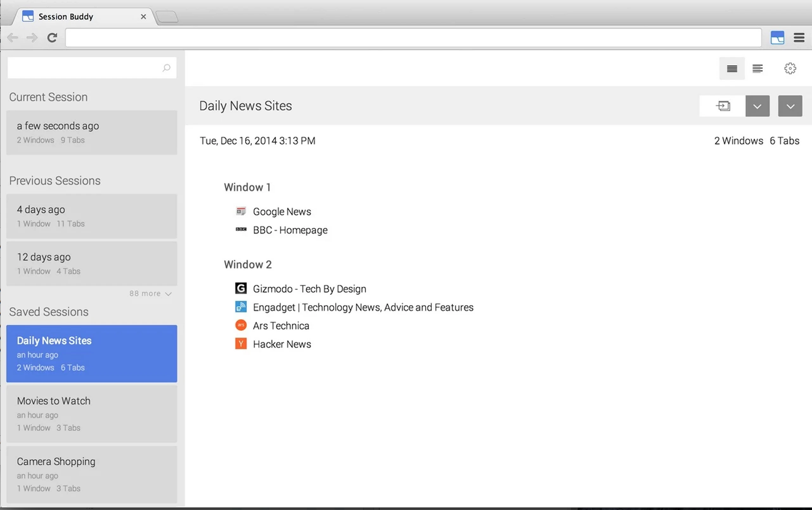Open the rightmost session actions dropdown

(x=790, y=106)
